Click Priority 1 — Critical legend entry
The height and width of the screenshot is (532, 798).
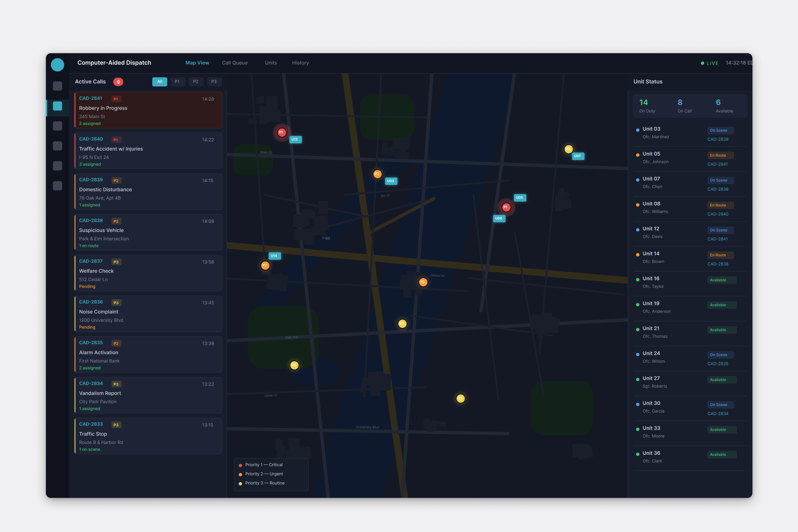tap(261, 465)
